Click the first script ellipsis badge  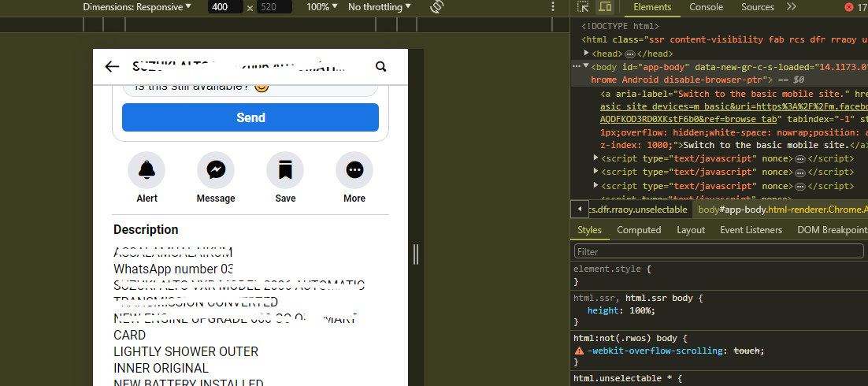[799, 159]
